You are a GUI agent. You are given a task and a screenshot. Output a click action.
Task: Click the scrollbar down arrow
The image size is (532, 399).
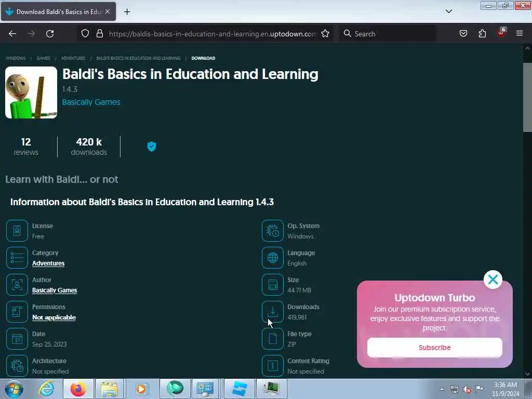(x=527, y=374)
